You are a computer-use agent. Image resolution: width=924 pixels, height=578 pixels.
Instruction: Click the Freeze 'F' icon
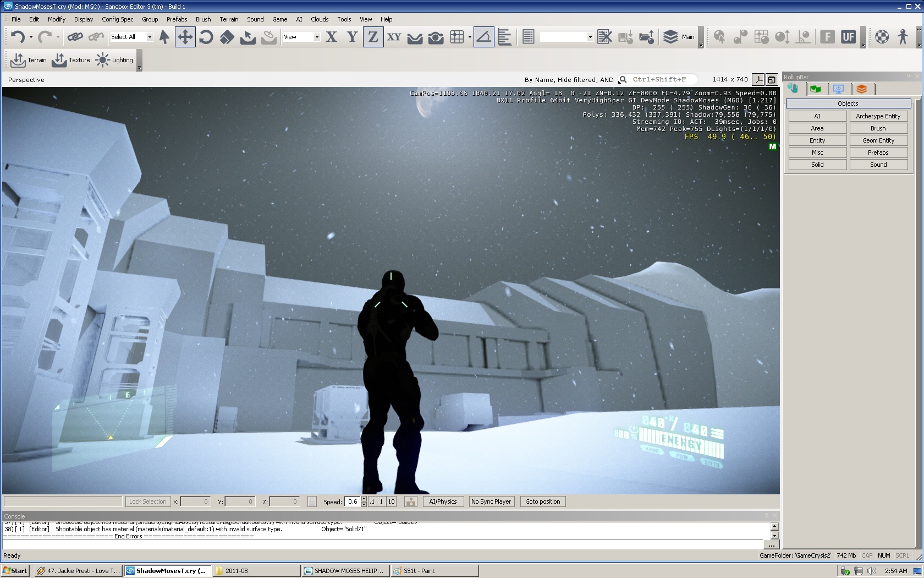[x=827, y=37]
